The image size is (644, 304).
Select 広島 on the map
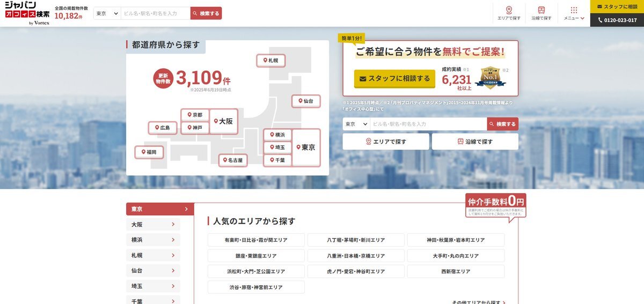coord(163,128)
